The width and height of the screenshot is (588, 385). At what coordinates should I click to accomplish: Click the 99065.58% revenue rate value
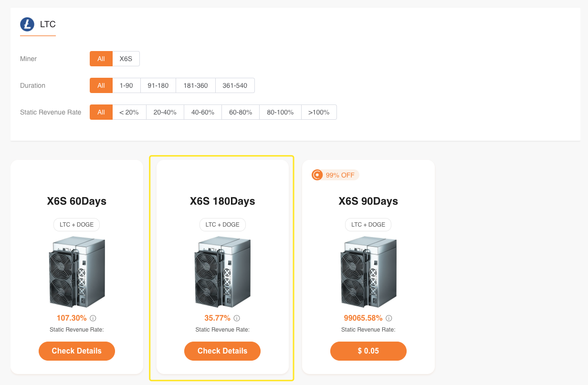[363, 318]
